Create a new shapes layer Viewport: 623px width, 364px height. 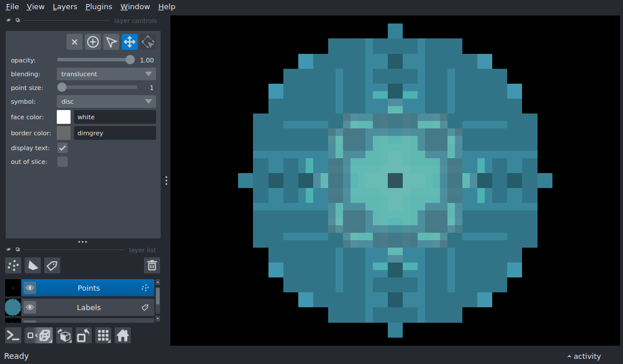click(x=33, y=265)
